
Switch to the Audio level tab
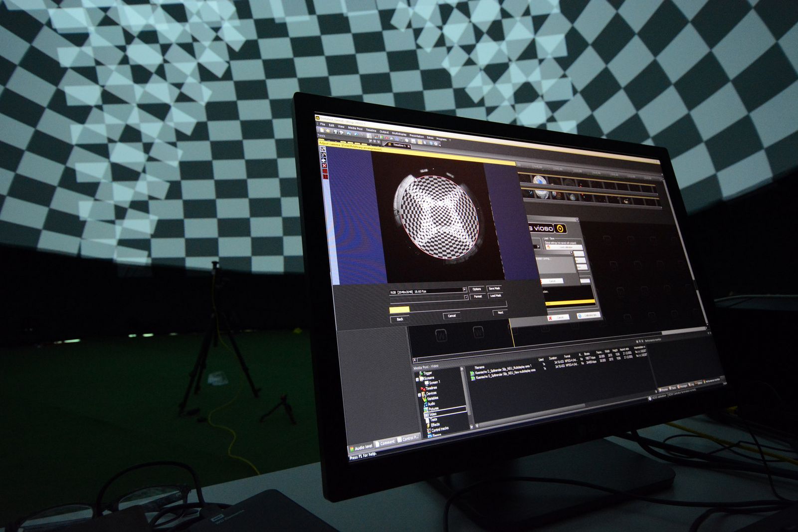(361, 447)
